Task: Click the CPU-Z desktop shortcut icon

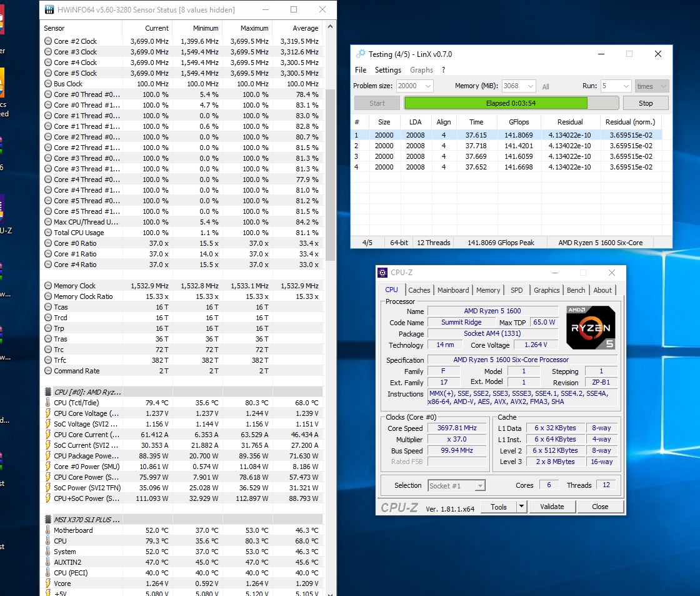Action: [2, 210]
